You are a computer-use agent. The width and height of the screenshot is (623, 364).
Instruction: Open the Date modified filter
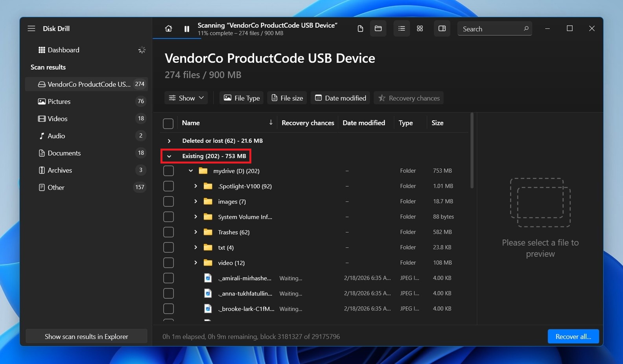click(x=341, y=98)
